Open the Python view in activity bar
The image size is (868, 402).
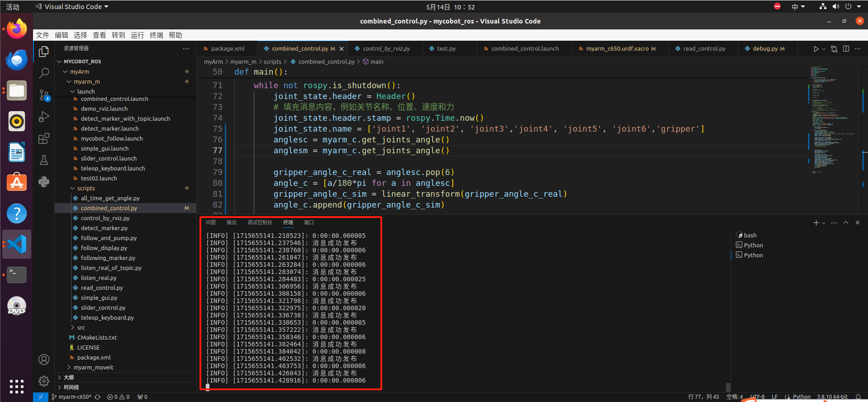click(44, 182)
